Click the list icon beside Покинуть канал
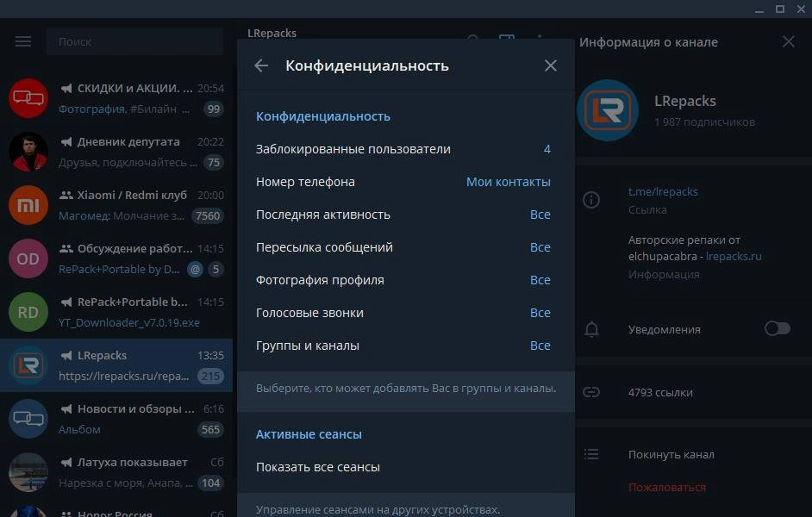 591,454
